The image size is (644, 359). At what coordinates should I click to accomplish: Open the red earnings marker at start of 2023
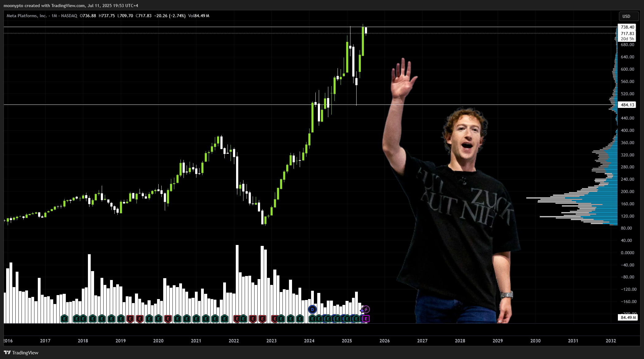(275, 319)
